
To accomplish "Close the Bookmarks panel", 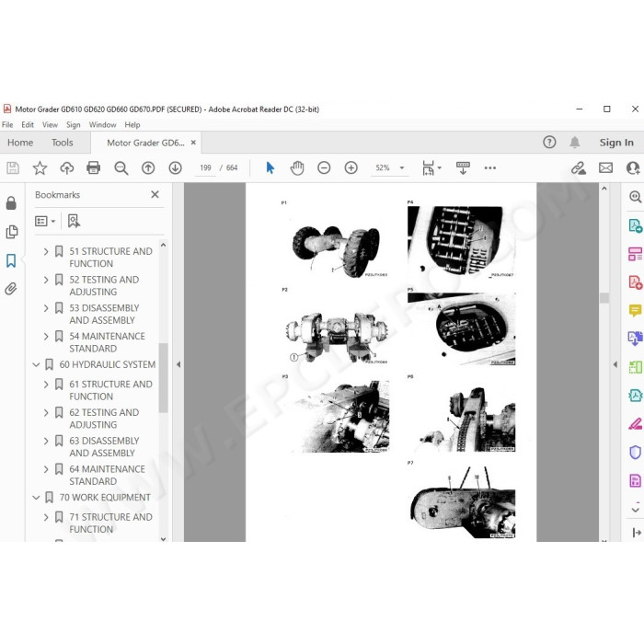I will click(x=155, y=194).
